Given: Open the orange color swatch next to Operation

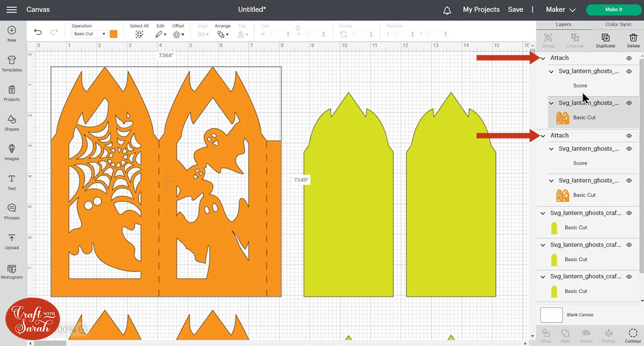Looking at the screenshot, I should pyautogui.click(x=114, y=34).
